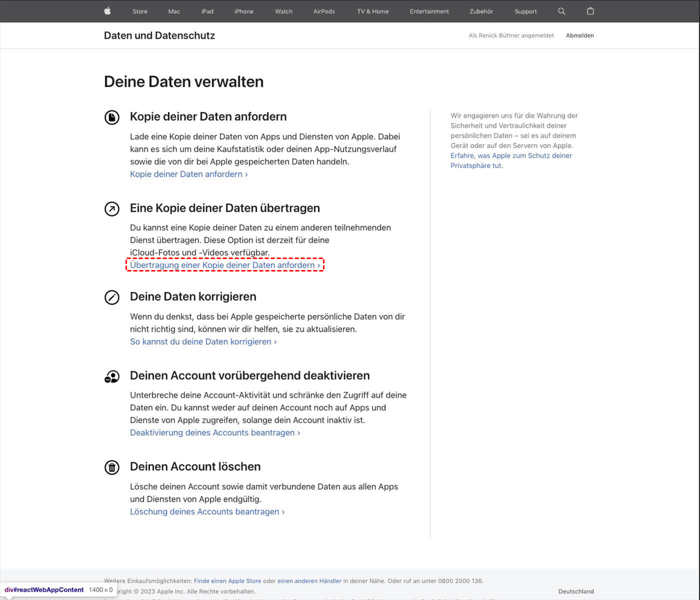Follow 'So kannst du deine Daten korrigieren' link
700x600 pixels.
204,342
